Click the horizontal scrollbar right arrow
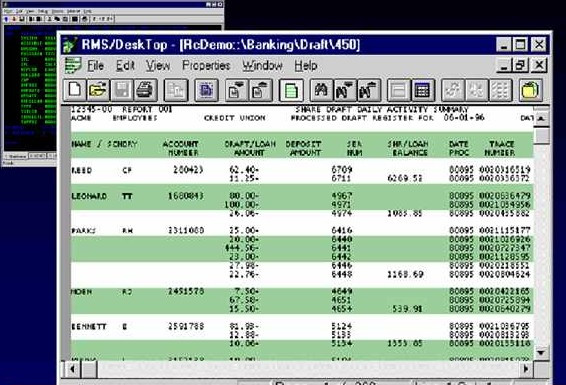 (x=526, y=369)
